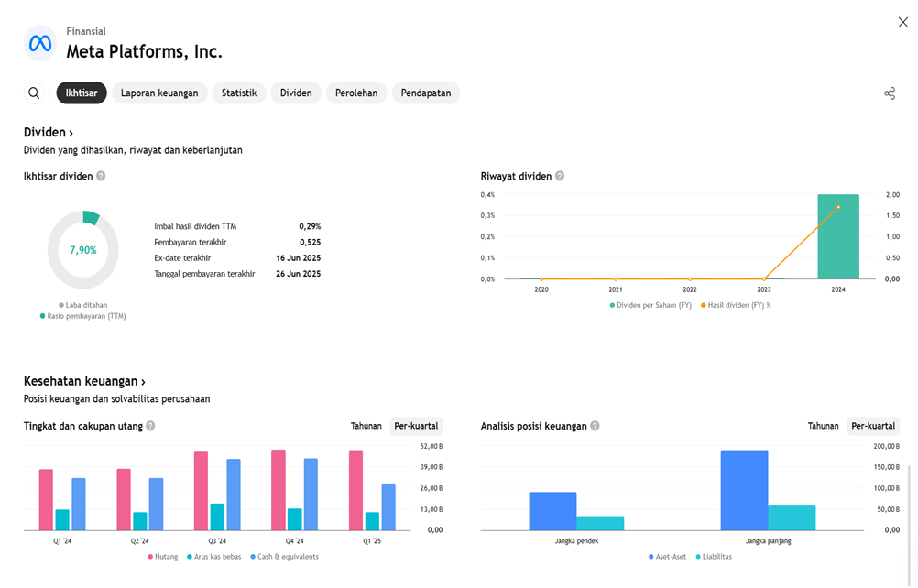The image size is (918, 588).
Task: Click the 2020 axis label in dividend history
Action: point(541,289)
